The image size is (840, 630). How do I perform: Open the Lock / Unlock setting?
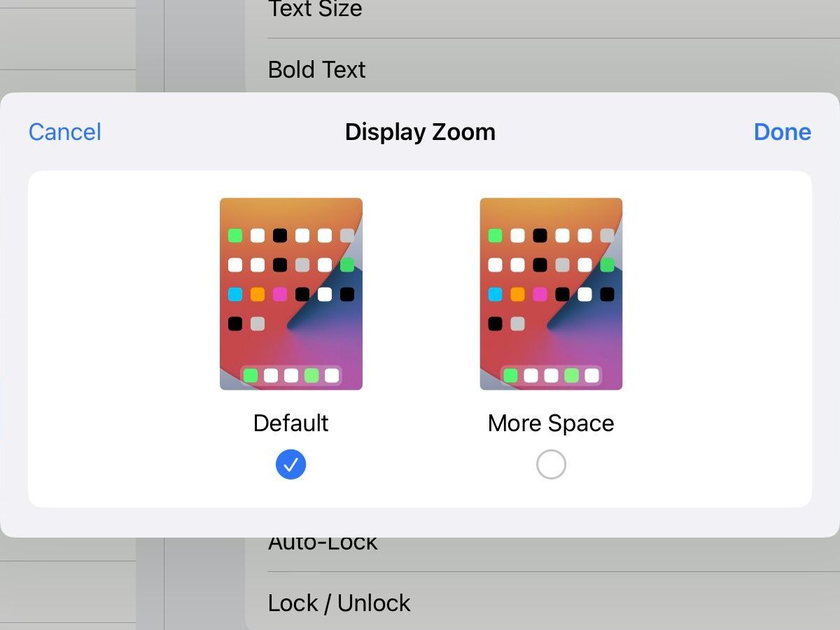tap(339, 603)
